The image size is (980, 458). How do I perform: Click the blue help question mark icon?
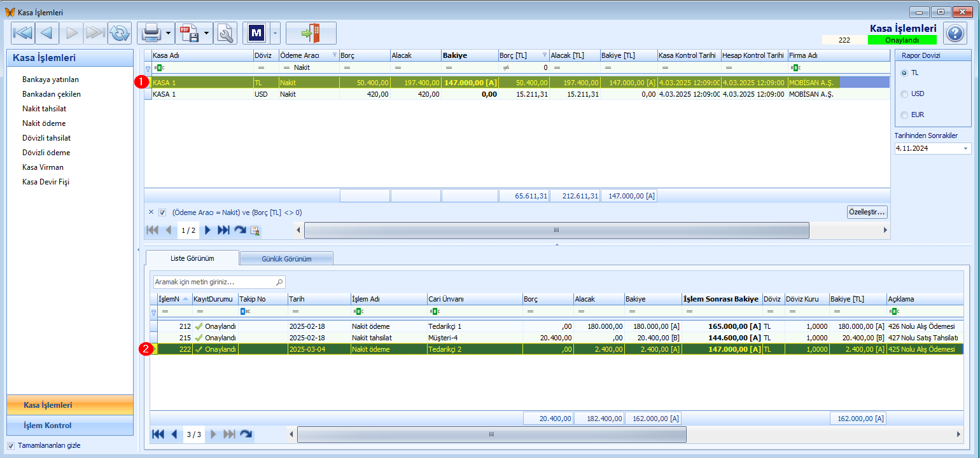point(955,33)
